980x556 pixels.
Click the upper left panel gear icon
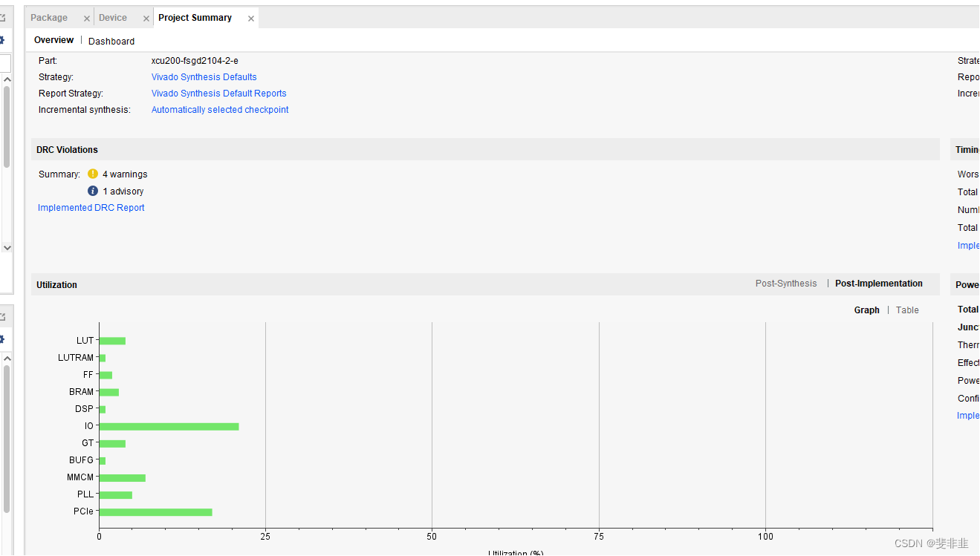pos(2,40)
